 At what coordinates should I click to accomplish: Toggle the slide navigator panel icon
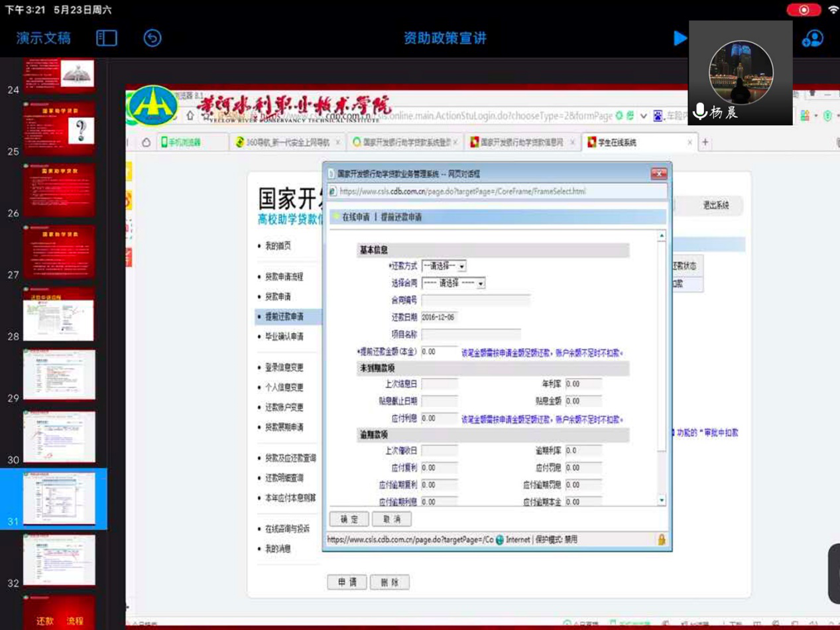106,38
